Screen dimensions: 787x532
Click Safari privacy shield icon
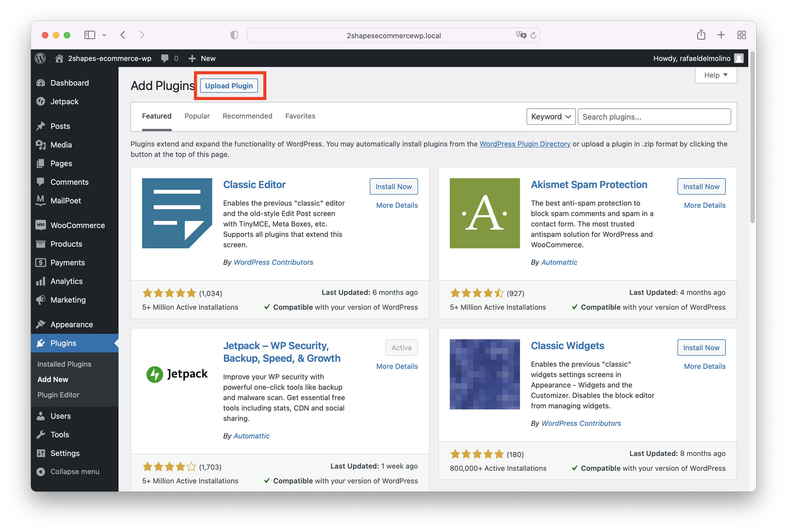(234, 35)
